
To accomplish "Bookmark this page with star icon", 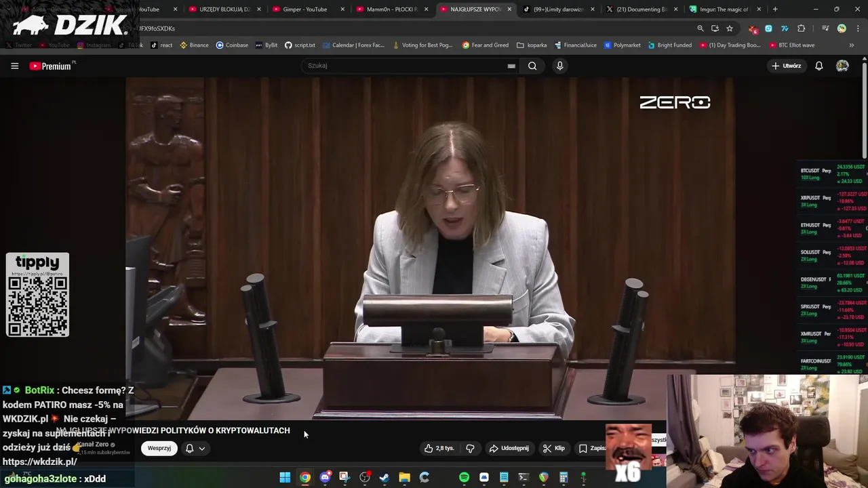I will (730, 28).
